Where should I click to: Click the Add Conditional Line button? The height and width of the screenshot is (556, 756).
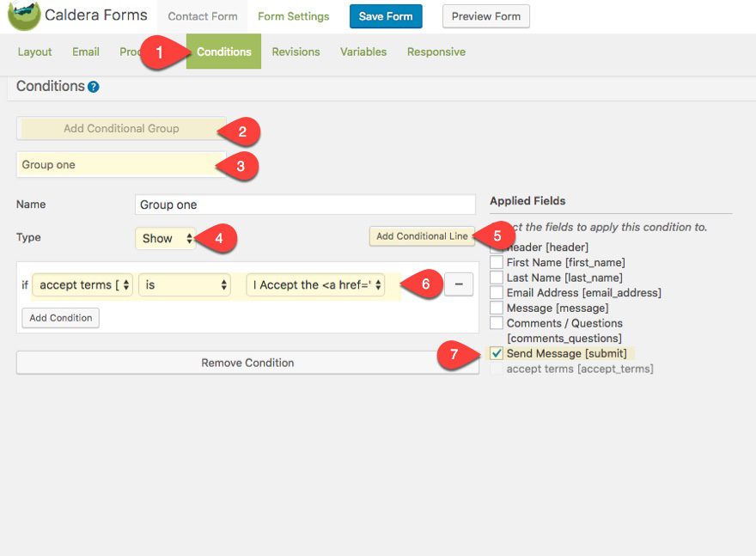[x=422, y=236]
